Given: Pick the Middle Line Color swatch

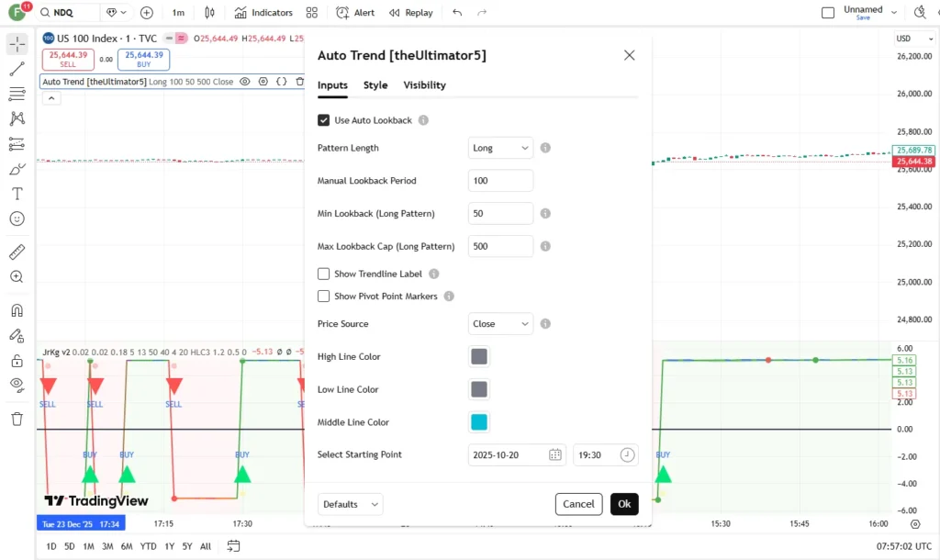Looking at the screenshot, I should tap(479, 422).
